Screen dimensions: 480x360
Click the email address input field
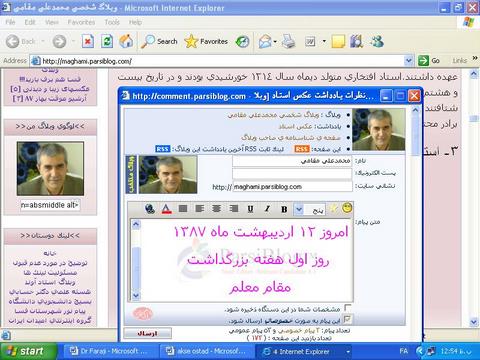pos(292,173)
